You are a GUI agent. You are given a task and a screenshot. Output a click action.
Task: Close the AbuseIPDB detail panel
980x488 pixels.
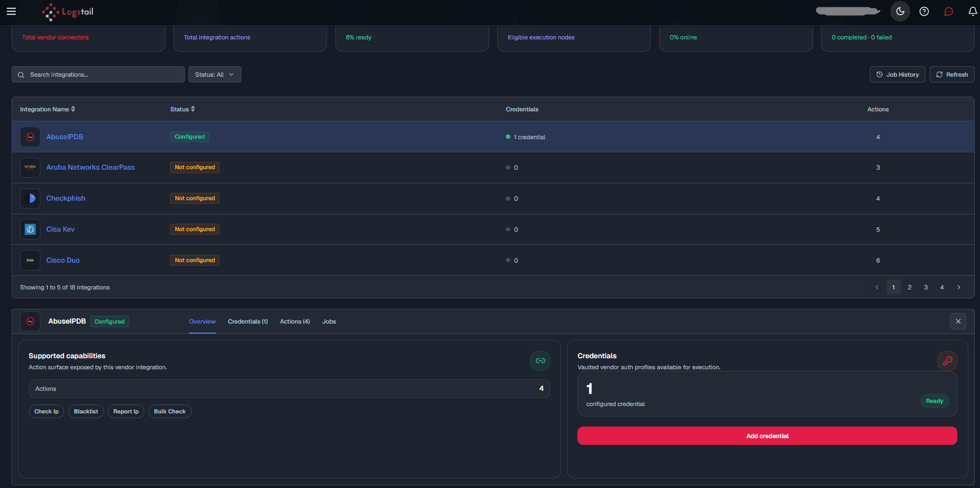pyautogui.click(x=958, y=321)
